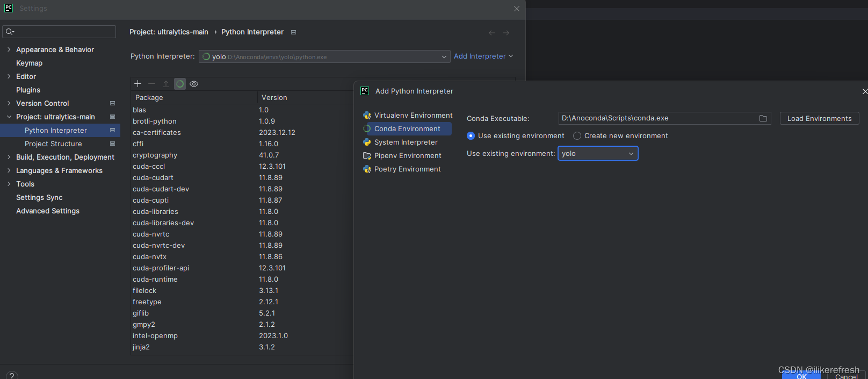
Task: Open Advanced Settings page
Action: point(48,211)
